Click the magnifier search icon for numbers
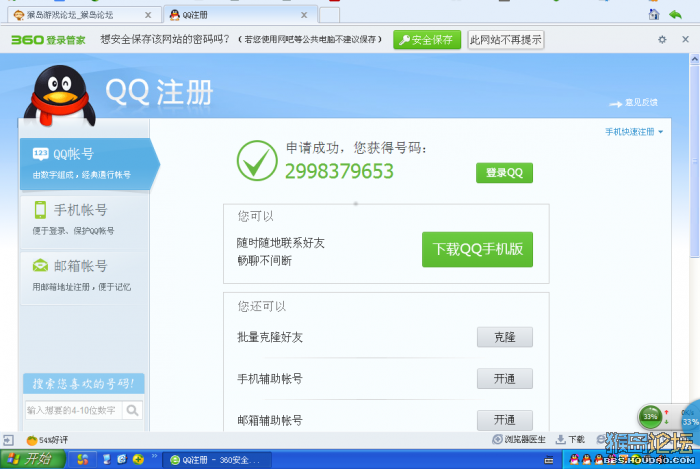The width and height of the screenshot is (700, 469). tap(132, 410)
